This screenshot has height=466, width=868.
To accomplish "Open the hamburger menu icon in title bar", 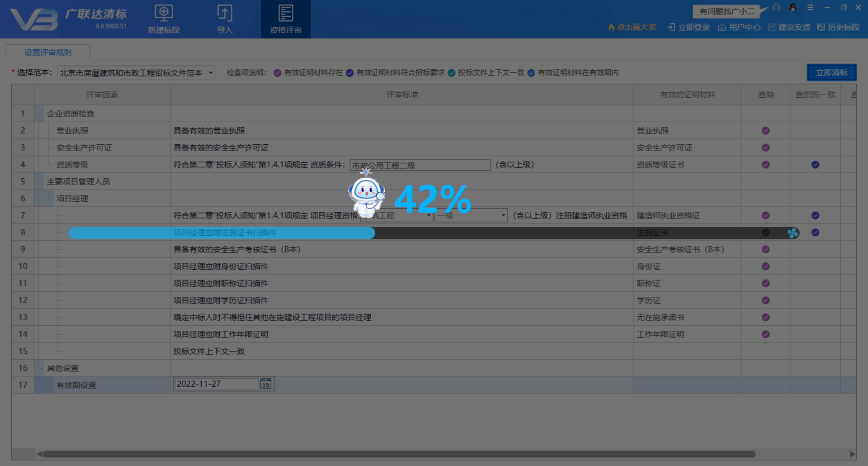I will [810, 8].
